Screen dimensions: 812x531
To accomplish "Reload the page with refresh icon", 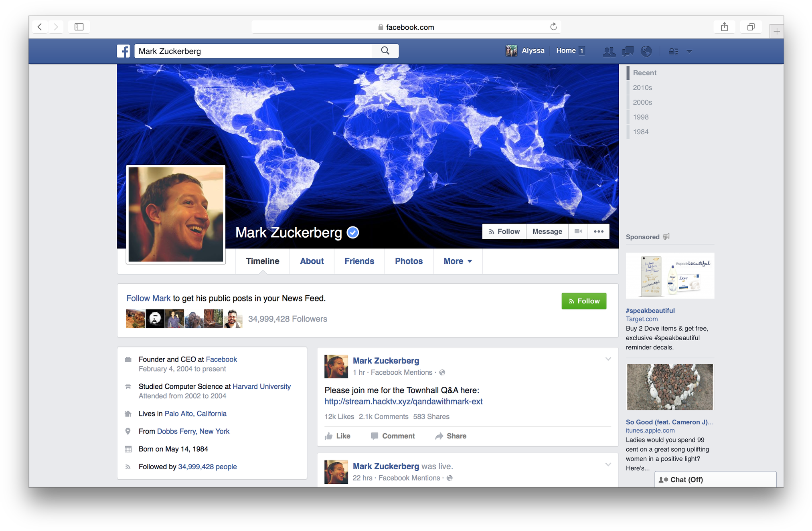I will click(553, 27).
